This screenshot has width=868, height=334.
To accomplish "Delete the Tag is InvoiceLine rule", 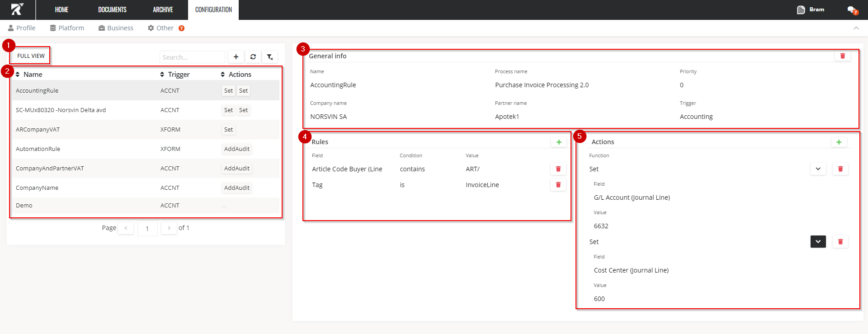I will click(x=558, y=185).
